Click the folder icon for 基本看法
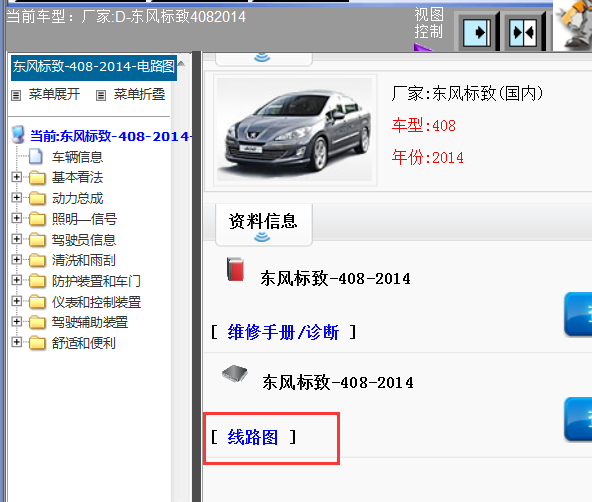This screenshot has width=592, height=502. click(37, 177)
